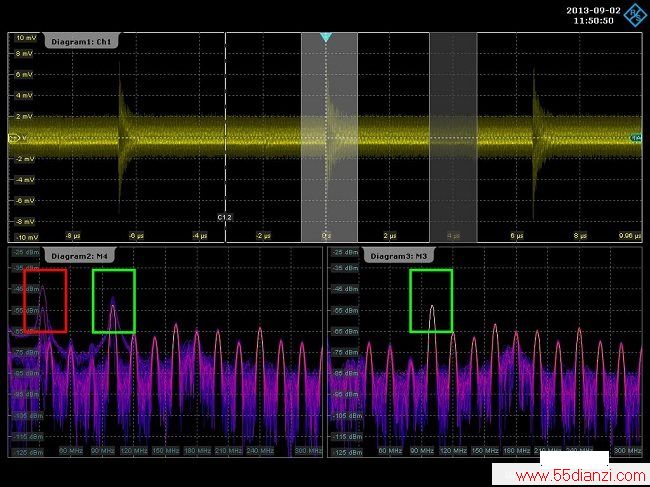The width and height of the screenshot is (650, 487).
Task: Click the -25 dBm label in Diagram3
Action: pyautogui.click(x=346, y=252)
